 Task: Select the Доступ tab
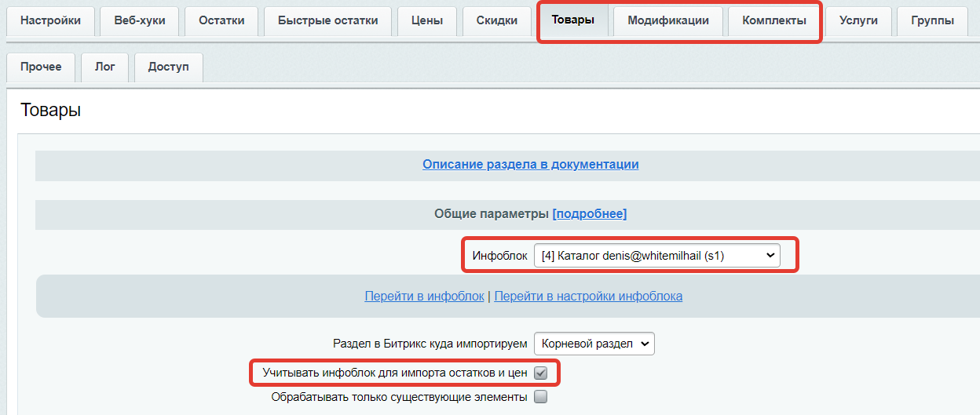click(x=168, y=67)
